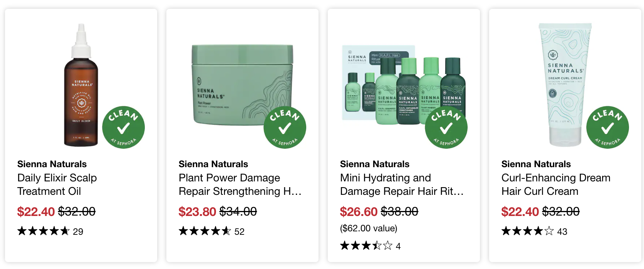
Task: Click the $23.80 sale price on Plant Power
Action: (x=198, y=212)
